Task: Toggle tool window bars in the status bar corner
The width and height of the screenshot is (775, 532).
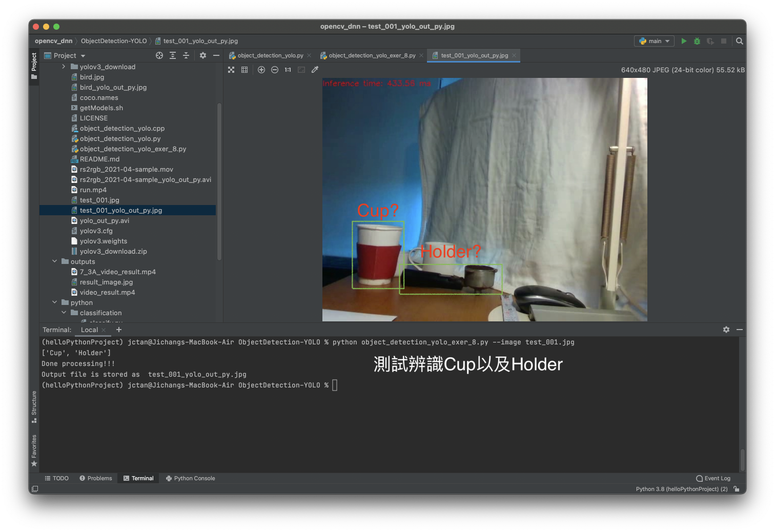Action: [x=35, y=489]
